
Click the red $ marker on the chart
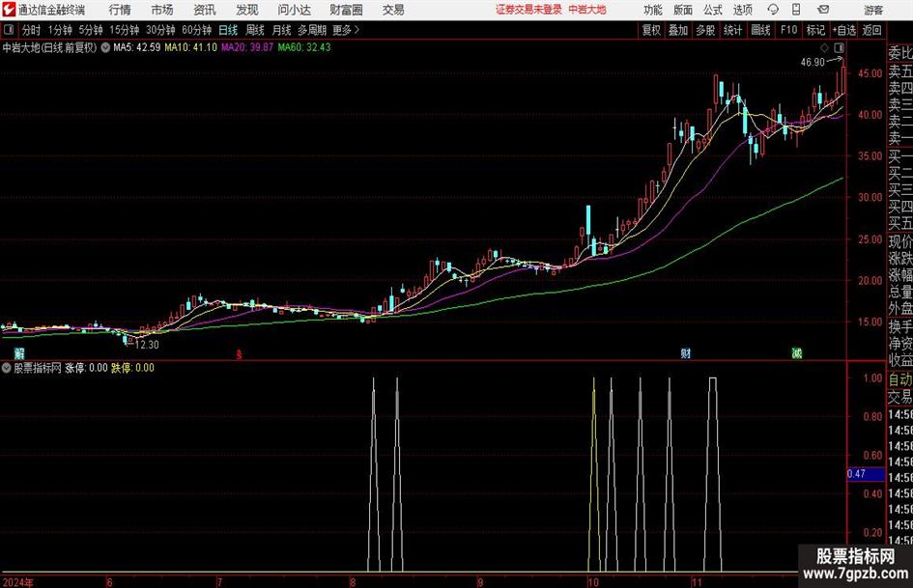pyautogui.click(x=238, y=354)
